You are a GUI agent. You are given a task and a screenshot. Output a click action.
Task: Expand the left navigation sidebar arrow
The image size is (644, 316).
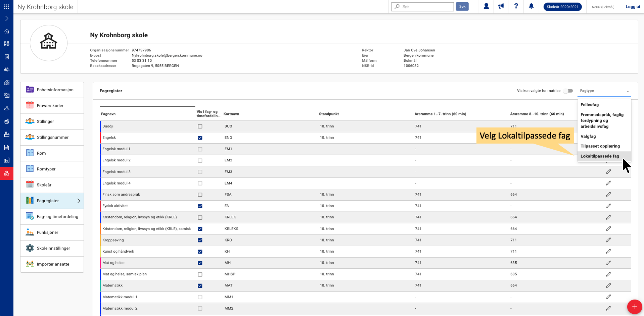(x=7, y=19)
